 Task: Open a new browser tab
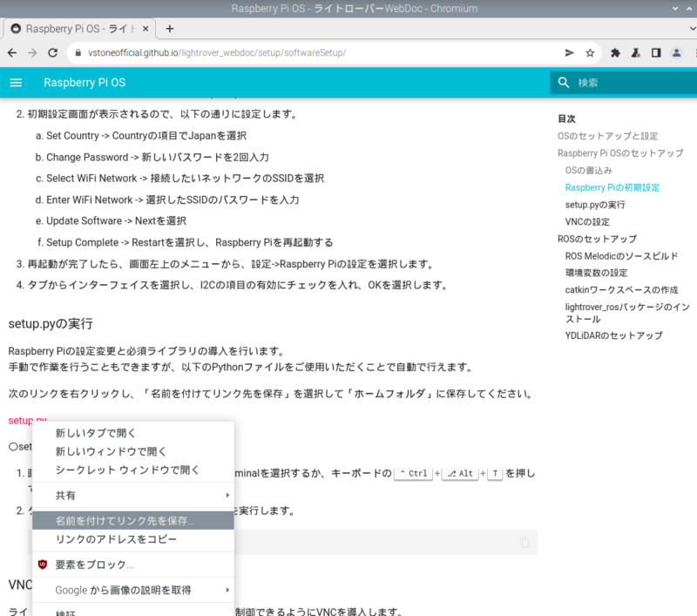click(169, 29)
